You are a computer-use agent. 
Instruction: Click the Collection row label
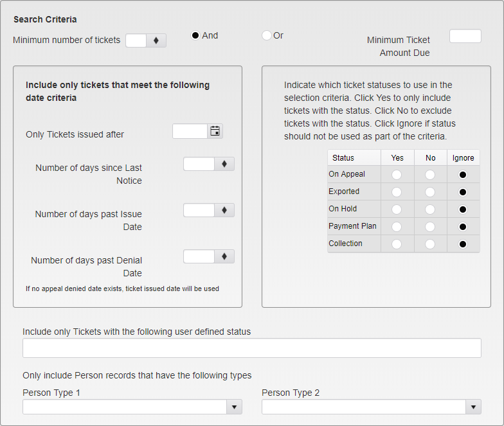coord(345,244)
